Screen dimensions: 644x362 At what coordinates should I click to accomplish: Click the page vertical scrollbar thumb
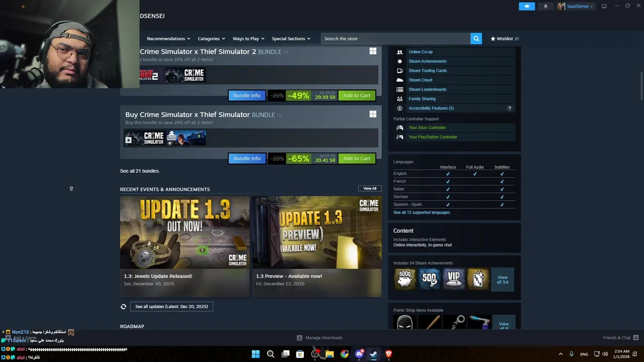point(641,85)
